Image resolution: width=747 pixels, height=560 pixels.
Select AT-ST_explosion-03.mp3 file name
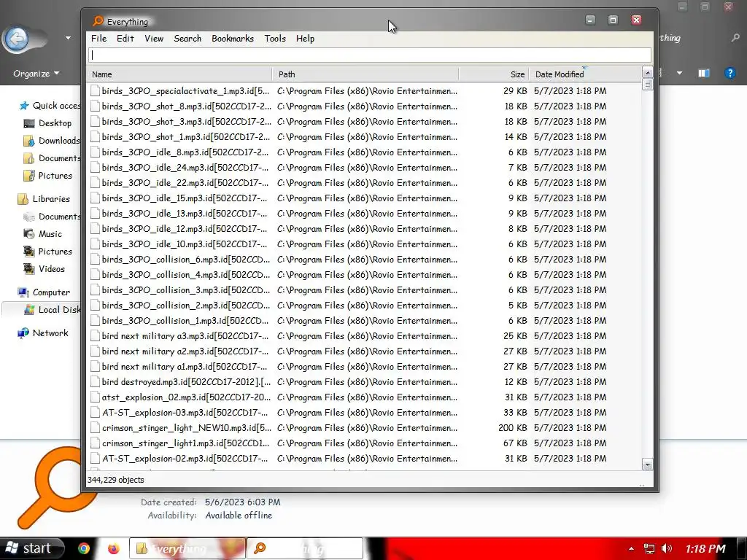pyautogui.click(x=185, y=413)
